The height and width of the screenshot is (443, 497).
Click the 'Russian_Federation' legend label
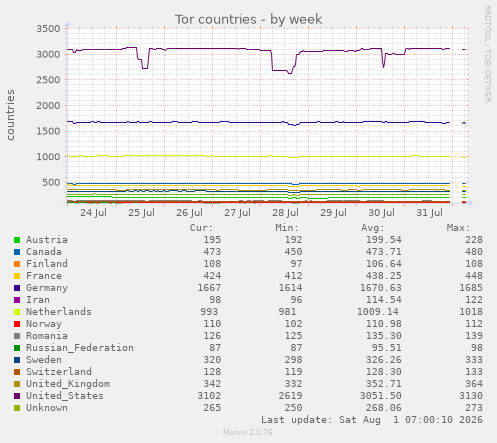coord(80,348)
